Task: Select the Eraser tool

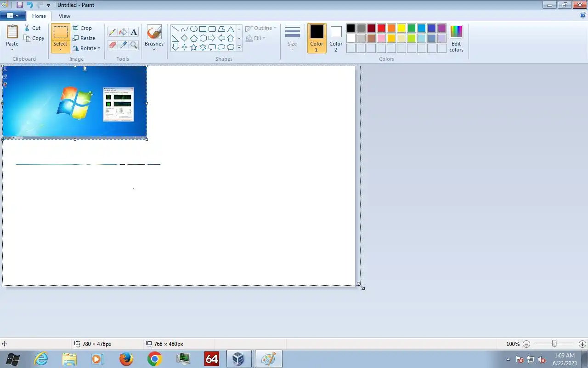Action: pyautogui.click(x=112, y=45)
